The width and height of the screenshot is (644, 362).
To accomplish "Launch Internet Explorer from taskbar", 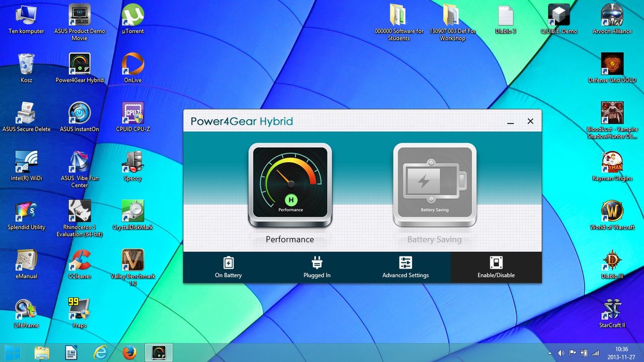I will (x=101, y=352).
